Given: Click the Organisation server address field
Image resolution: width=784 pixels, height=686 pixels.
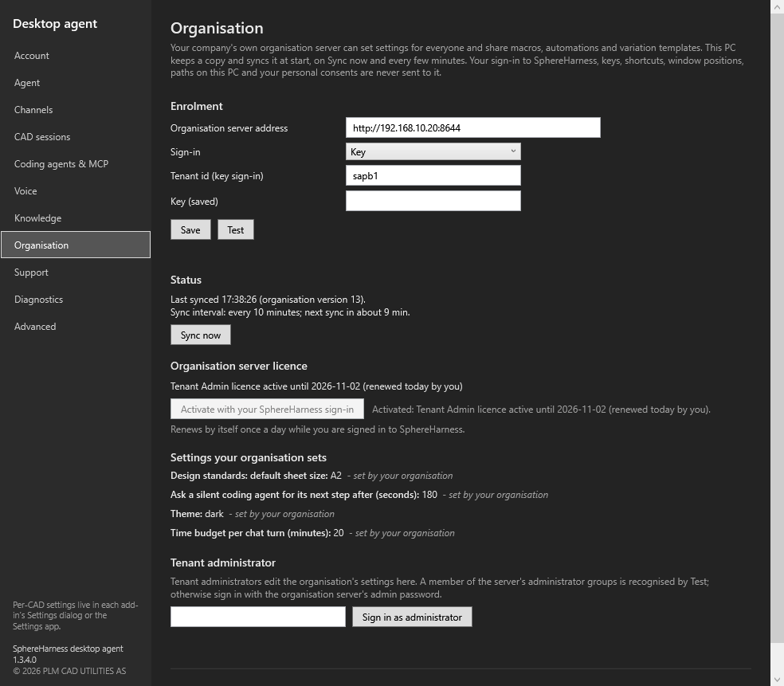Looking at the screenshot, I should (x=473, y=127).
